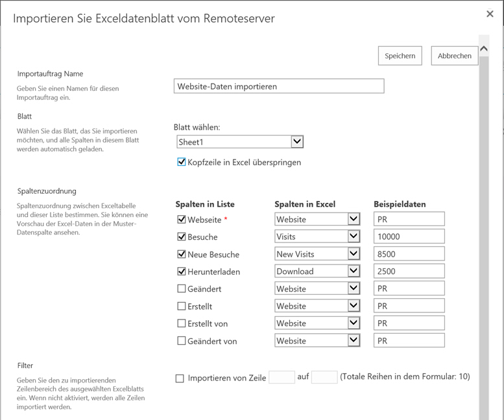504x420 pixels.
Task: Uncheck the Herunterladen column checkbox
Action: 181,272
